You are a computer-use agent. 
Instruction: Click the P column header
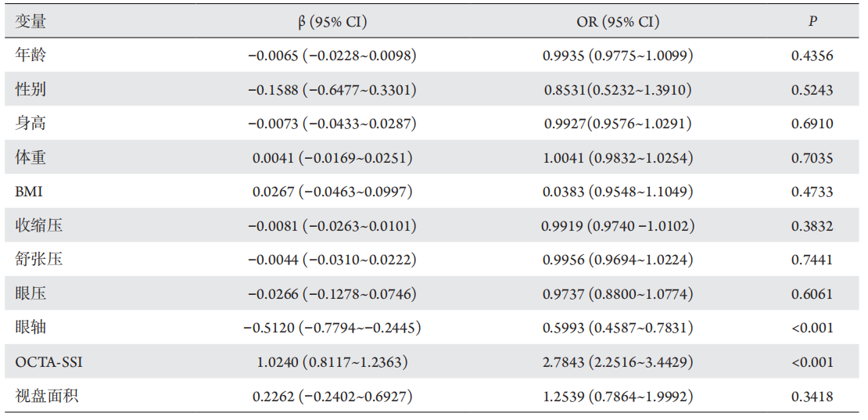pyautogui.click(x=812, y=22)
